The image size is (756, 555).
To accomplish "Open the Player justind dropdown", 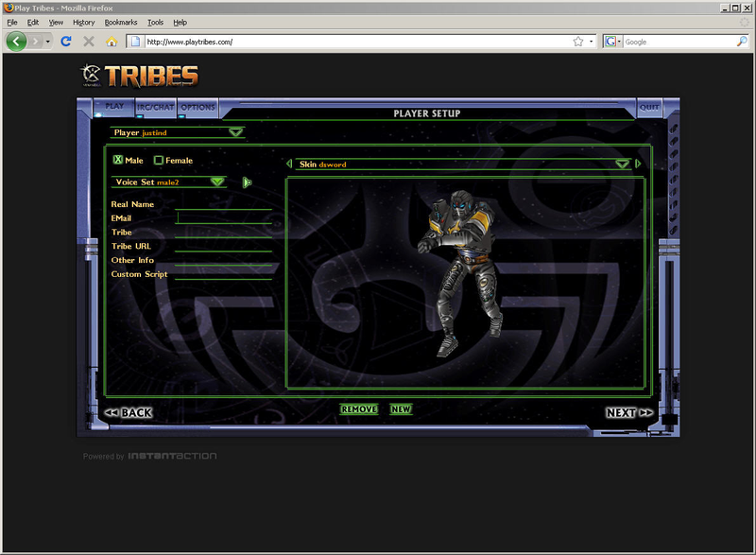I will pos(178,132).
